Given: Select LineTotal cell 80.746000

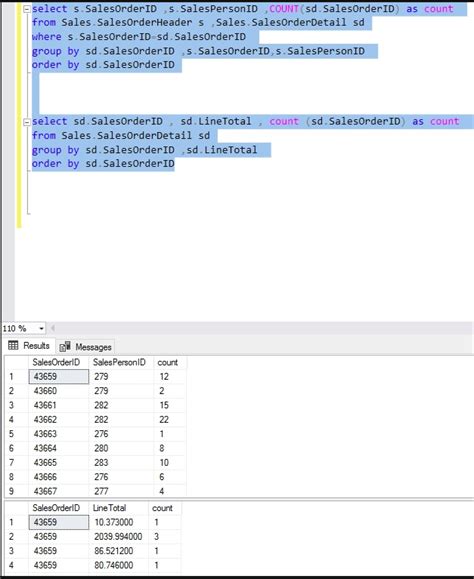Looking at the screenshot, I should [118, 565].
